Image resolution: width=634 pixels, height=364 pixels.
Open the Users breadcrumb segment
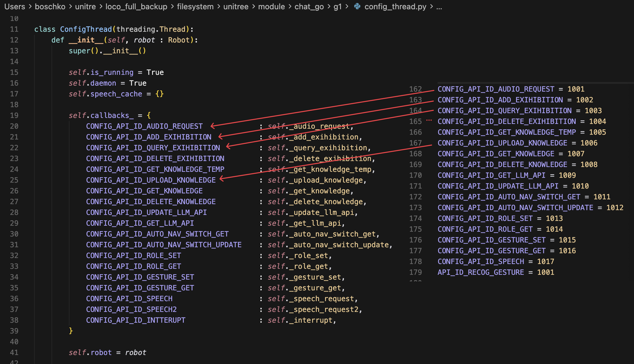(15, 7)
